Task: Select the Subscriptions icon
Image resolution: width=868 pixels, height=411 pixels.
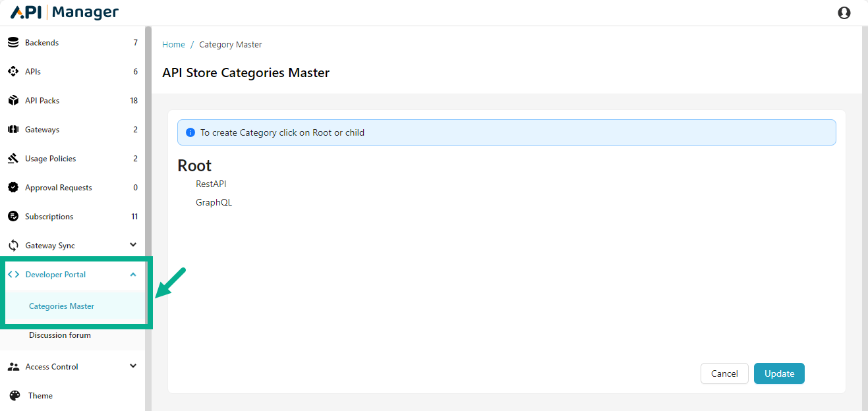Action: [13, 216]
